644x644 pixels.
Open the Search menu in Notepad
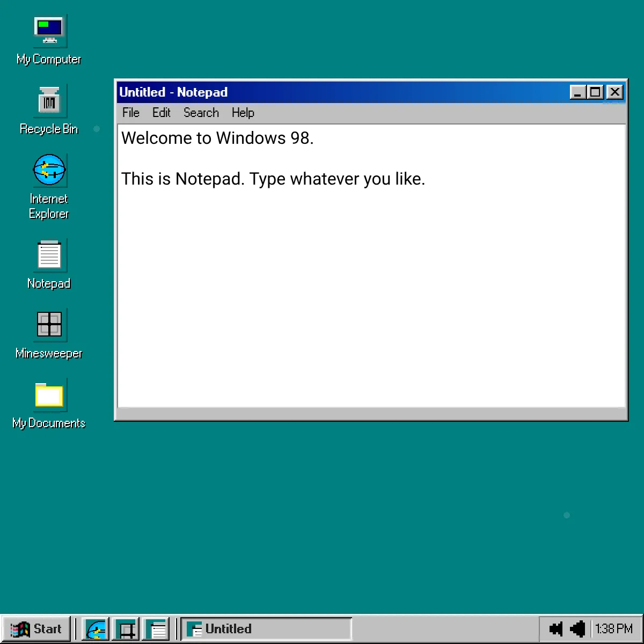point(201,113)
